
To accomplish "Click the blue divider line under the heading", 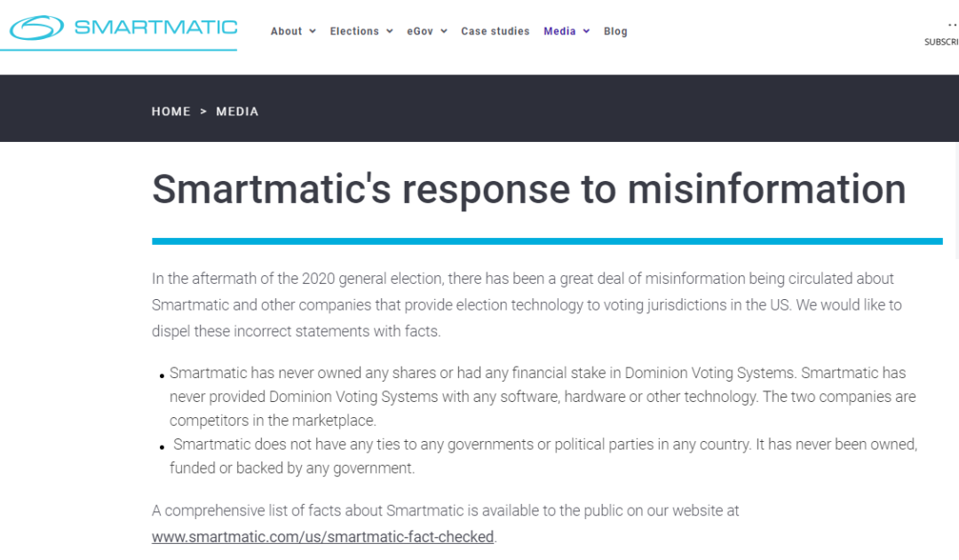I will (x=546, y=241).
